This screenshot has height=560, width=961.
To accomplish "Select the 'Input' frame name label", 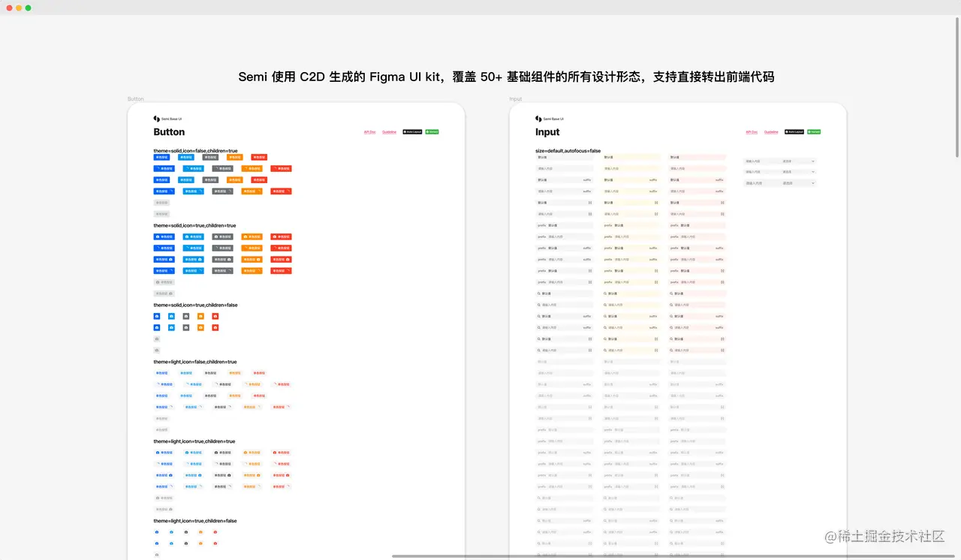I will click(516, 99).
